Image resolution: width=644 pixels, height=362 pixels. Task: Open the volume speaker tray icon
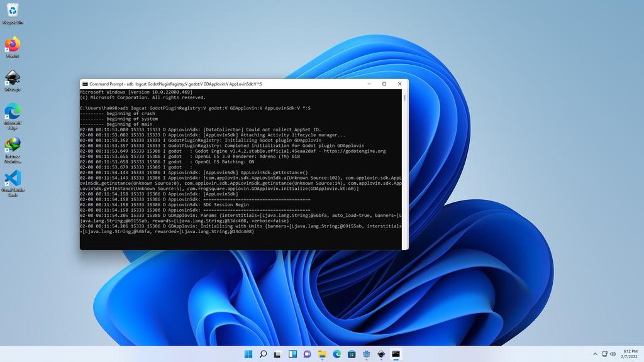click(613, 354)
